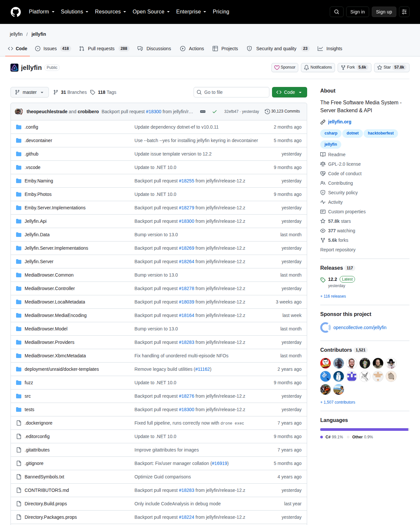
Task: Select the hacktoberfest topic tag
Action: (381, 133)
